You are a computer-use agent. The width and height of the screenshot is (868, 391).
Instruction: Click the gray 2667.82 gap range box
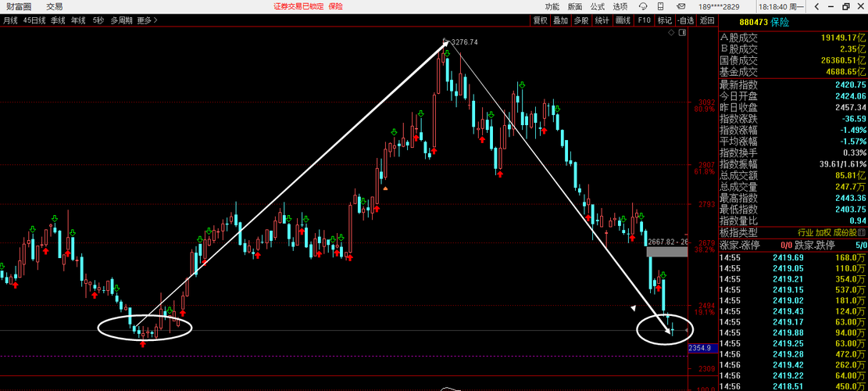pyautogui.click(x=667, y=252)
